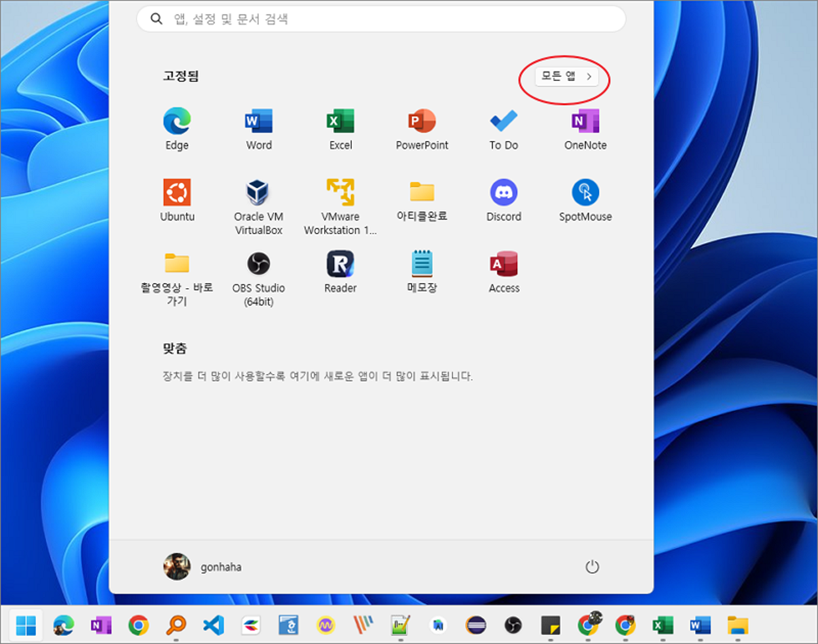Click the 고정됨 (Pinned) section heading
The height and width of the screenshot is (644, 818).
(181, 76)
